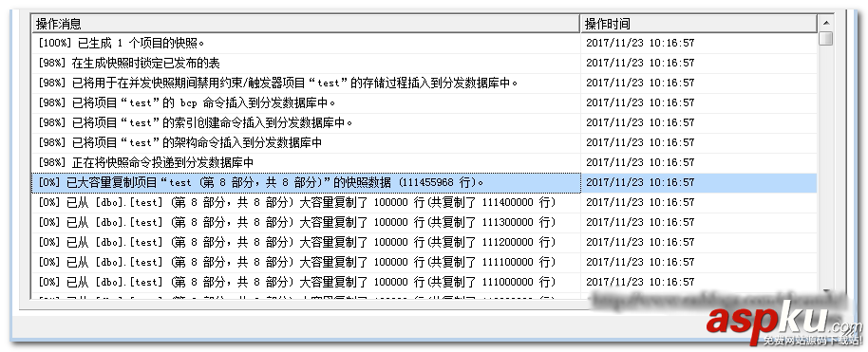The height and width of the screenshot is (352, 868).
Task: Select row about 禁用约束/触发器 存储过程
Action: click(x=425, y=83)
